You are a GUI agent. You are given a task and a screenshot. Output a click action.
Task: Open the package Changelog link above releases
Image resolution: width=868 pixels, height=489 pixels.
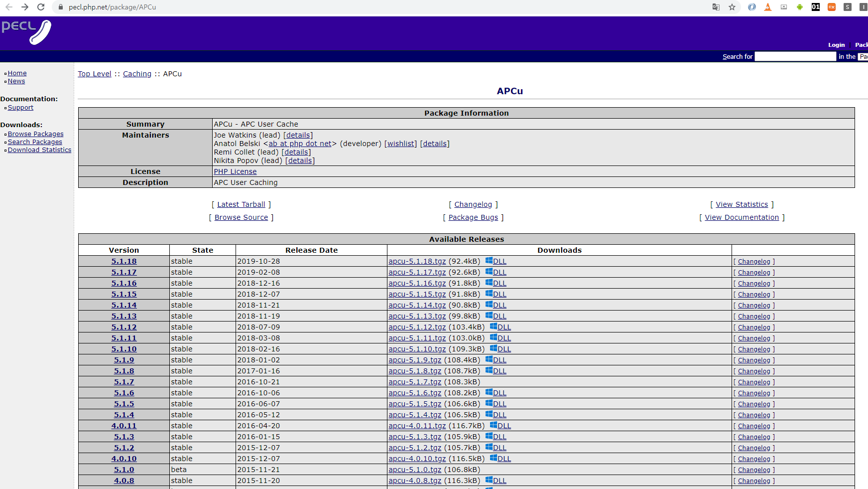(x=473, y=204)
